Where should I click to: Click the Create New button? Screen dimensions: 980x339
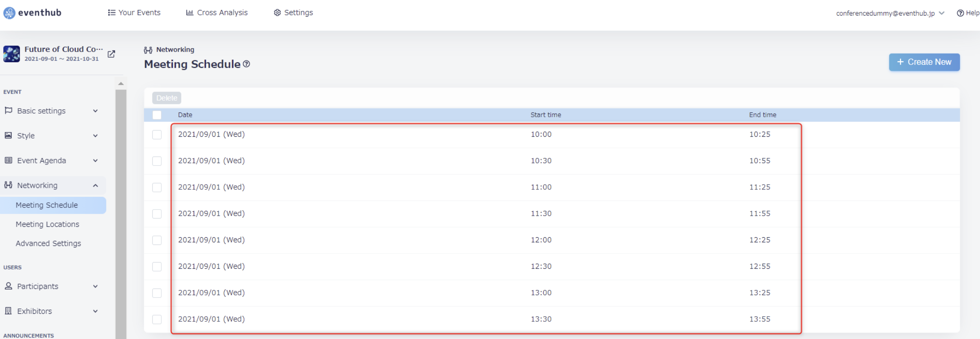(x=924, y=62)
